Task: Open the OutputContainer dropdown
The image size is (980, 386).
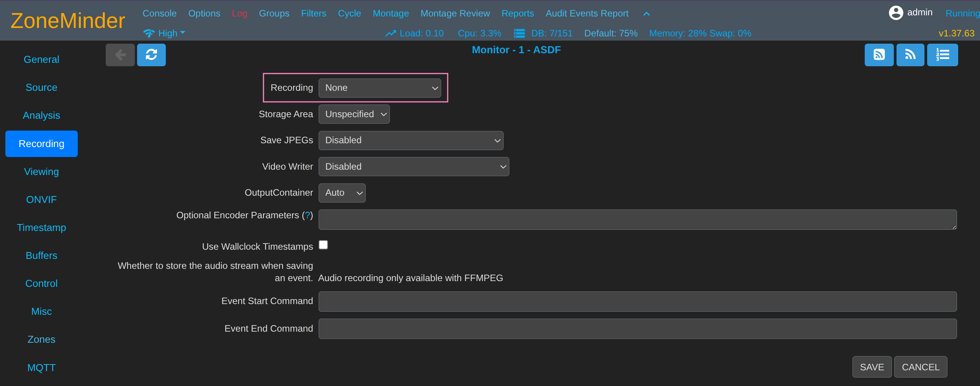Action: point(342,193)
